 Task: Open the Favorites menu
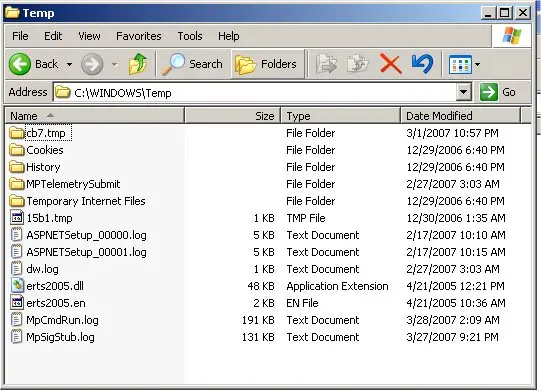click(x=138, y=36)
